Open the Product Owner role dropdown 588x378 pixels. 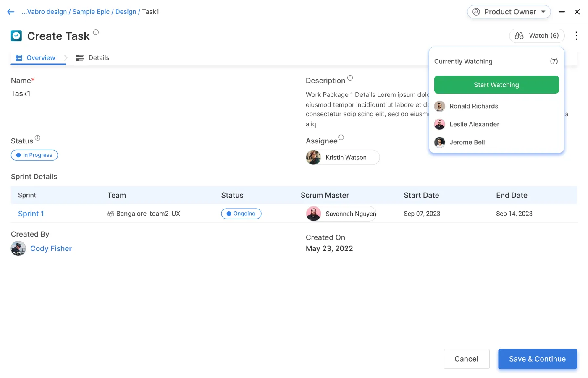click(x=509, y=12)
